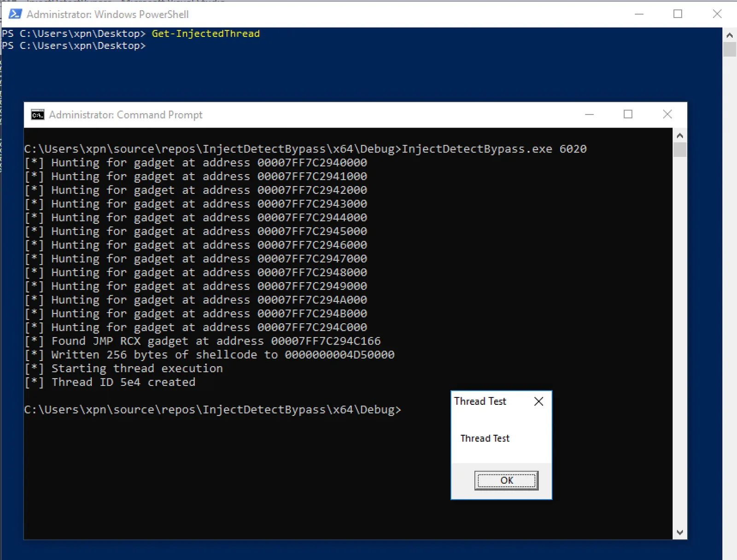
Task: Minimize the Command Prompt window
Action: tap(589, 114)
